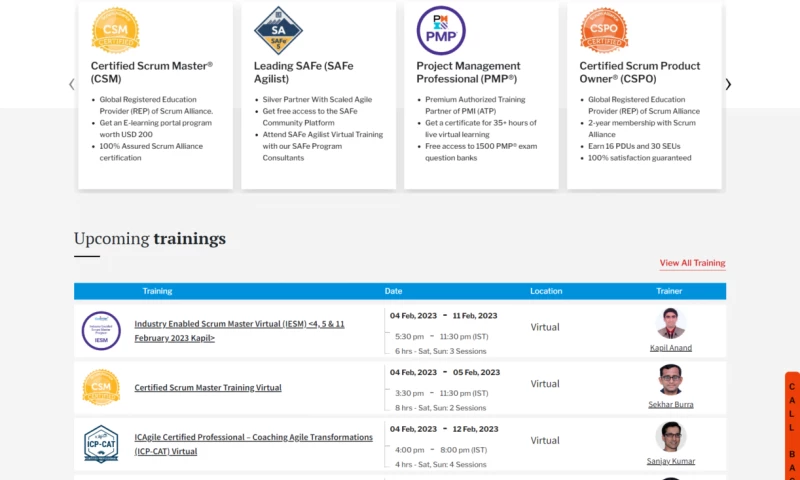Screen dimensions: 800x480
Task: Open Certified Scrum Product Owner (CSPO) title
Action: [x=640, y=72]
